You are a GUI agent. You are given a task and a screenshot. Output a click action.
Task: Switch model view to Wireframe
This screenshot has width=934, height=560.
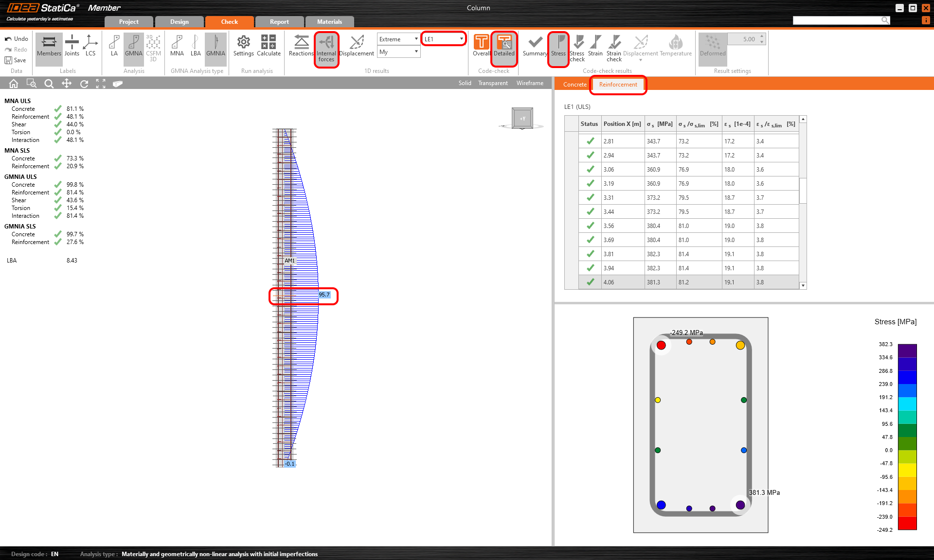click(x=530, y=83)
